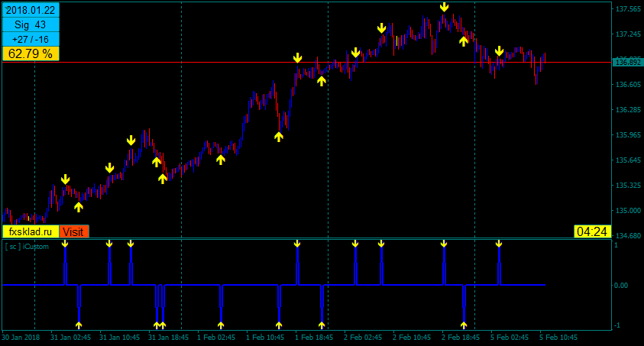644x346 pixels.
Task: Click the last down arrow in the iCustom window
Action: click(499, 244)
